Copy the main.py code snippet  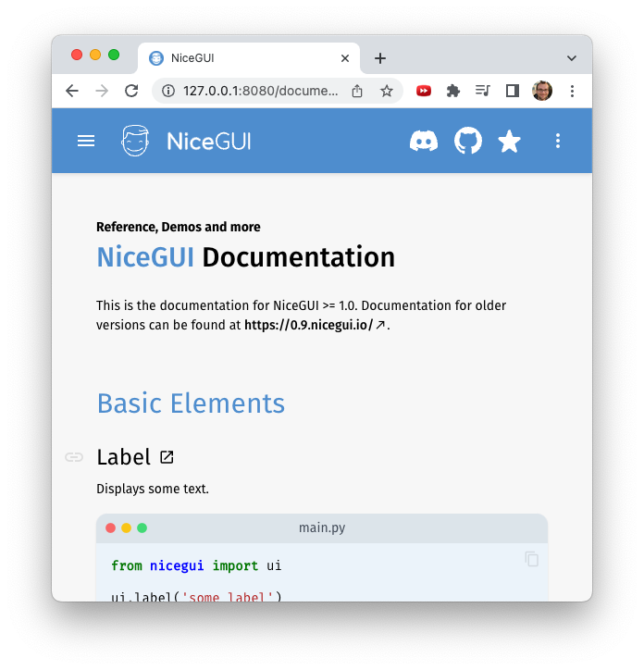point(532,559)
